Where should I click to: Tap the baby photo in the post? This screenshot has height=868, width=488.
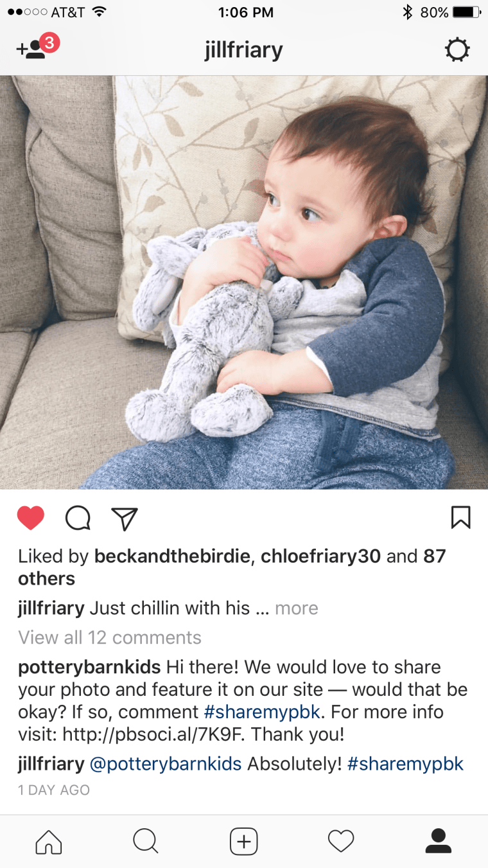[x=244, y=283]
